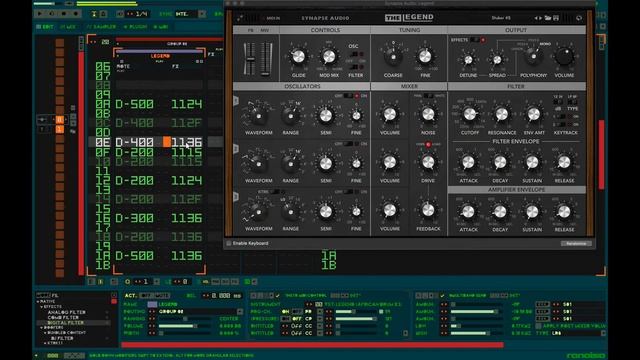Screen dimensions: 640x360
Task: Click the Randomize button in plugin window
Action: [576, 243]
